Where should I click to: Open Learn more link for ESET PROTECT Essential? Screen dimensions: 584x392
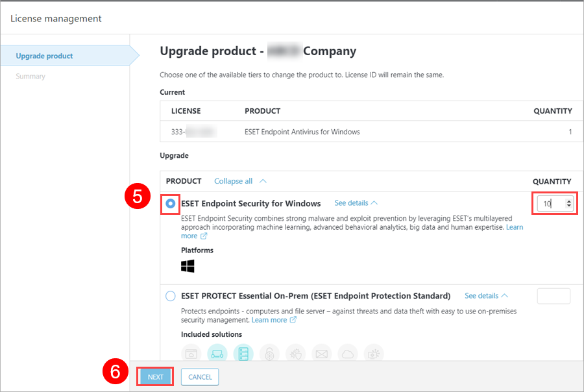click(x=269, y=320)
